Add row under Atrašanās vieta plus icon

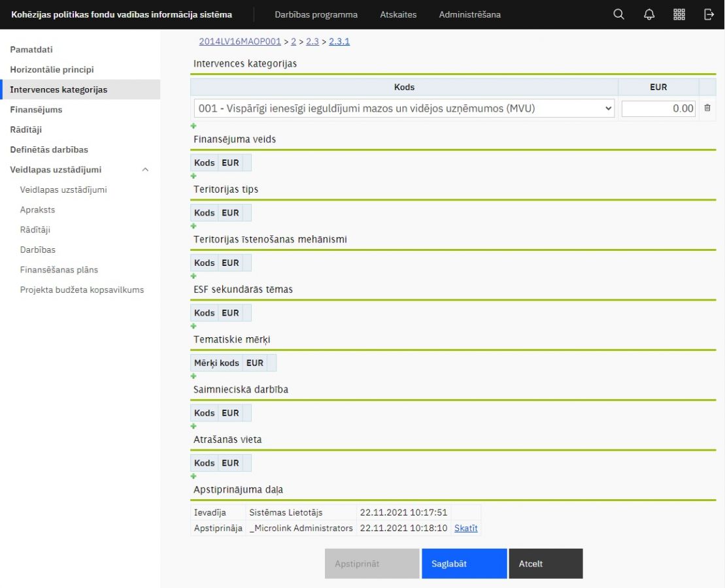click(194, 476)
